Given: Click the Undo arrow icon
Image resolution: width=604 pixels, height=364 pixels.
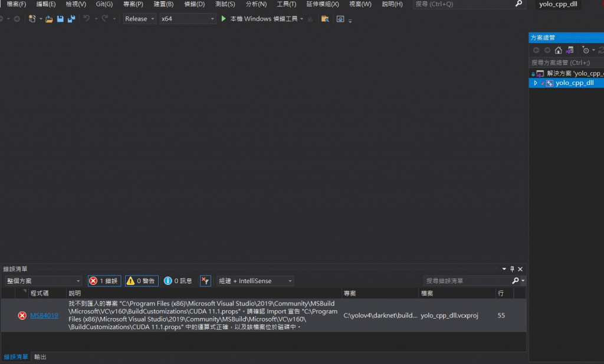Looking at the screenshot, I should click(87, 18).
